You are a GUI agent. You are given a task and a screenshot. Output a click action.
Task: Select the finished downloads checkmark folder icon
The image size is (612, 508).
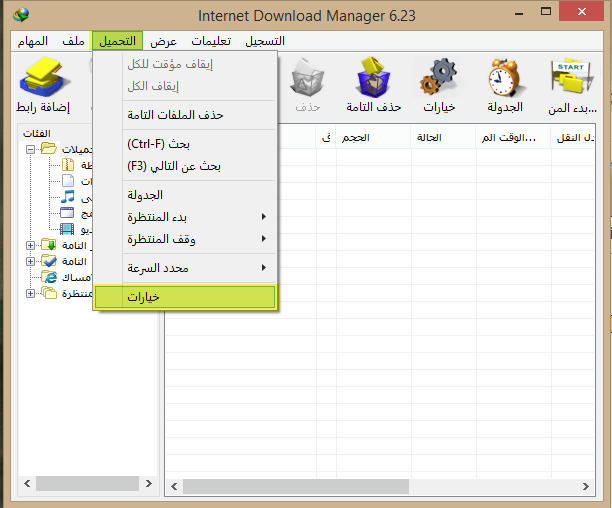(x=49, y=261)
